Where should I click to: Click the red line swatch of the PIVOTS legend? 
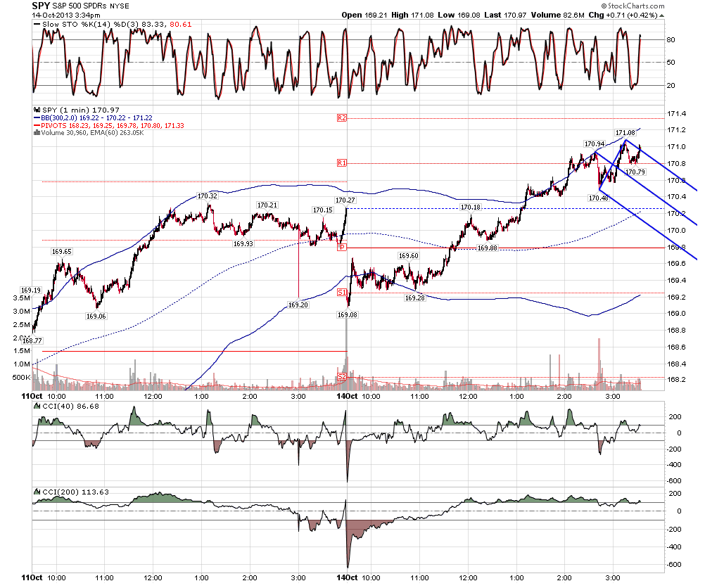tap(37, 125)
